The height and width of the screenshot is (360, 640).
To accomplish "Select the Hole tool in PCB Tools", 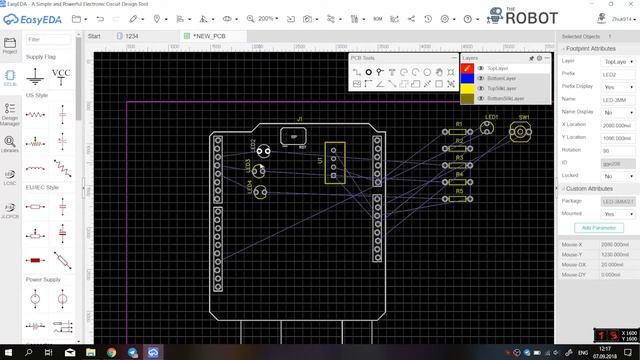I will pyautogui.click(x=451, y=72).
